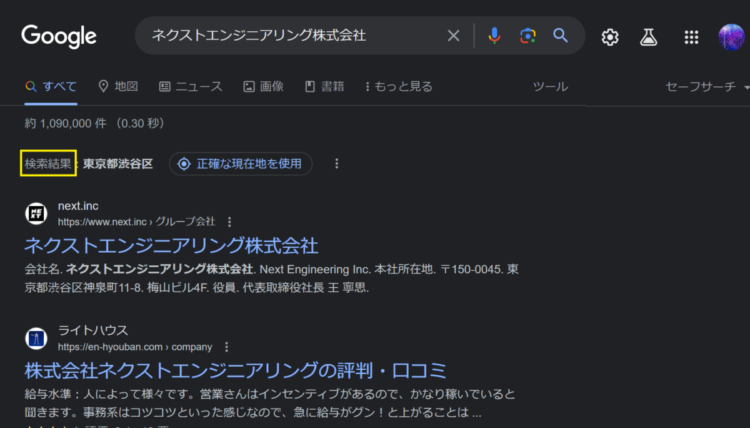Expand もっと見る menu
Viewport: 750px width, 428px height.
point(399,87)
